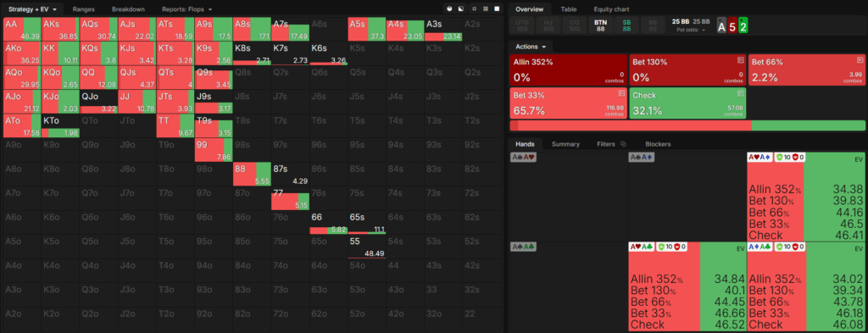Click the red-green action frequency bar
This screenshot has width=868, height=333.
[687, 125]
